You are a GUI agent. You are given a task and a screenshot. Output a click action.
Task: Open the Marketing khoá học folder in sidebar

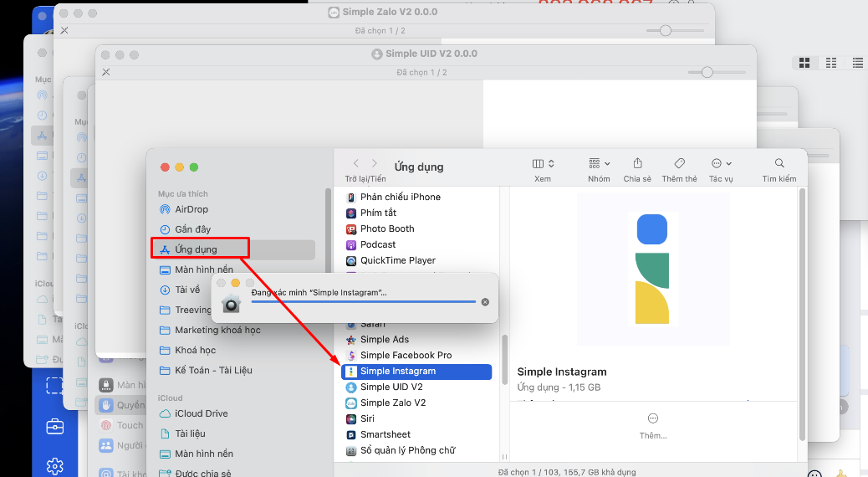217,330
